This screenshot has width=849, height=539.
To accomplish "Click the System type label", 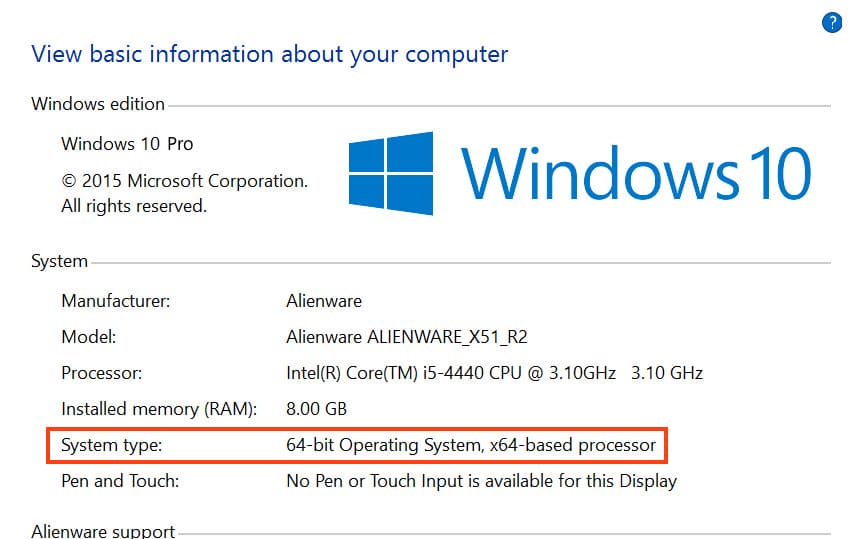I will [112, 445].
